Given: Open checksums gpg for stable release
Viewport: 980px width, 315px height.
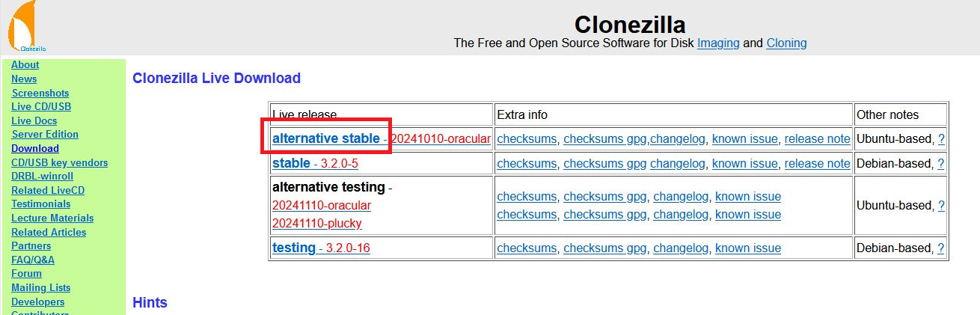Looking at the screenshot, I should (x=604, y=163).
